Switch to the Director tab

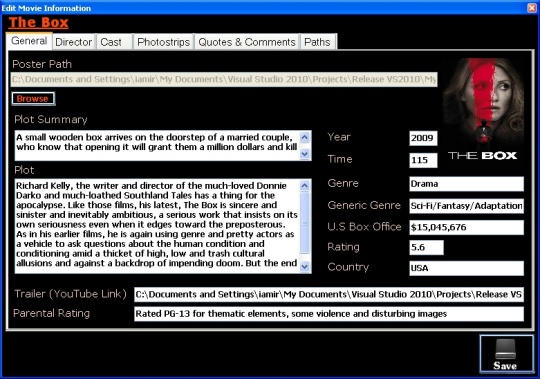pyautogui.click(x=73, y=42)
